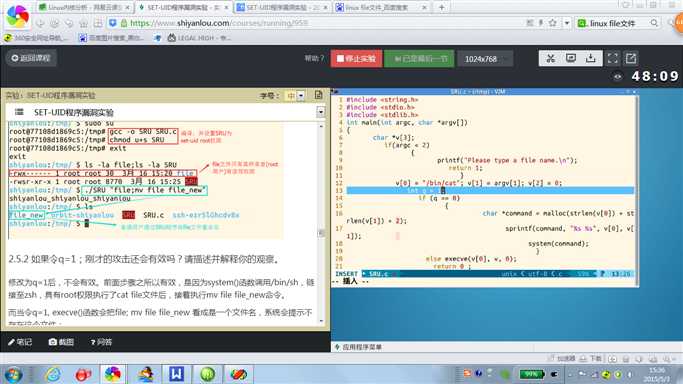Open the dropdown arrow beside the star
This screenshot has height=384, width=683.
pos(567,23)
